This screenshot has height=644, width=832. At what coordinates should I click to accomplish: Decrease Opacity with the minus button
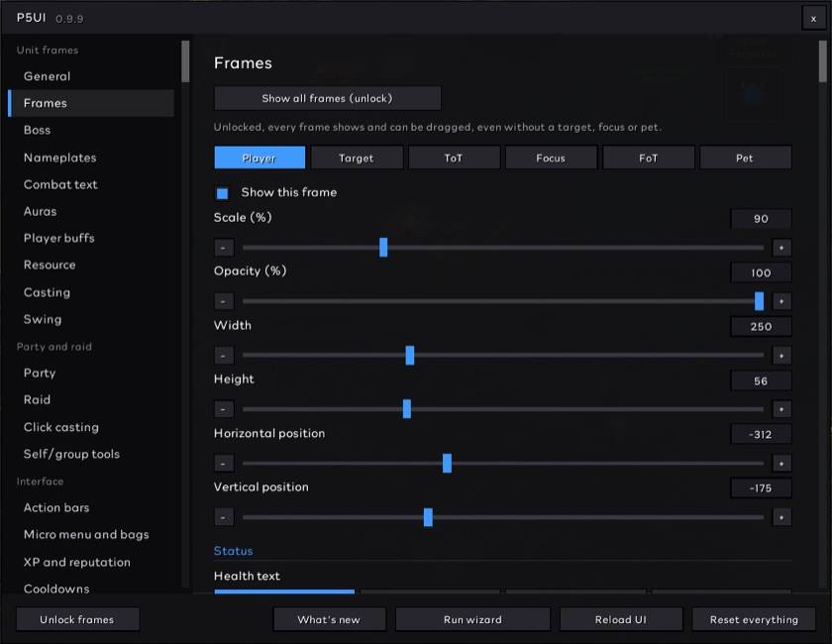(224, 301)
